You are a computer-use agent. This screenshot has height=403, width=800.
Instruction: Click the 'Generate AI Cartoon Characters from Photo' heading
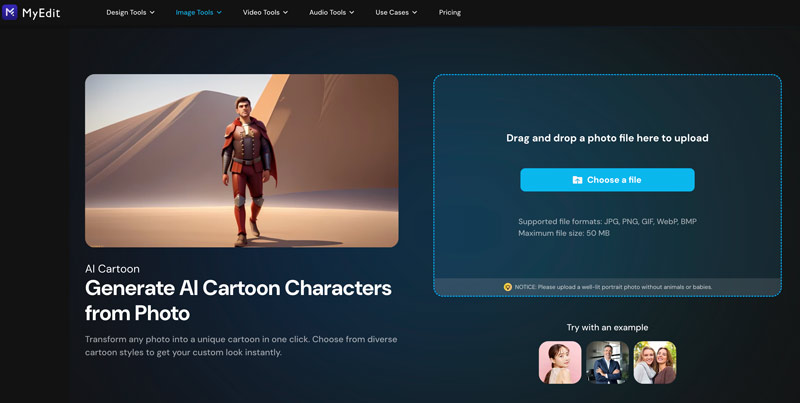(238, 300)
